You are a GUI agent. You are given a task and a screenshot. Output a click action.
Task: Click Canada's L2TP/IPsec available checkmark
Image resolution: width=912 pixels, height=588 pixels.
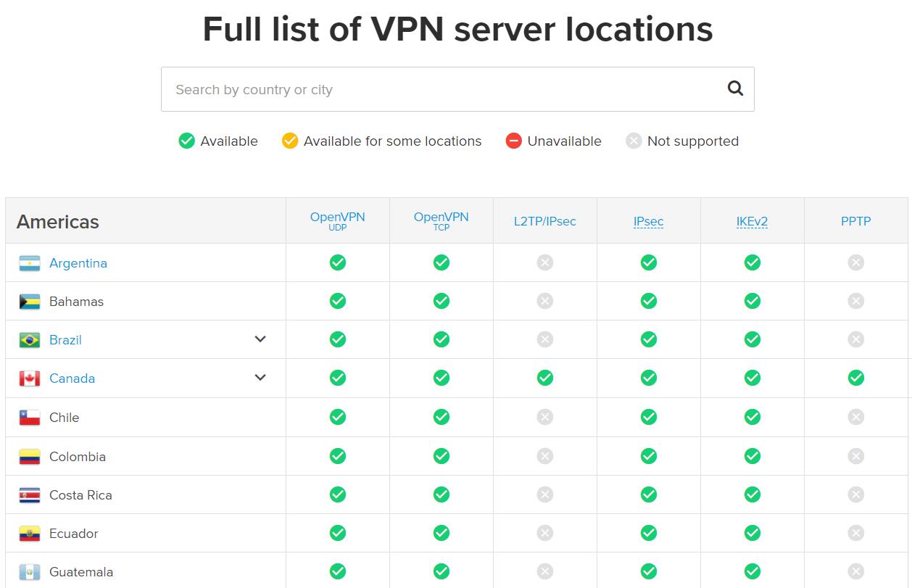(x=544, y=378)
